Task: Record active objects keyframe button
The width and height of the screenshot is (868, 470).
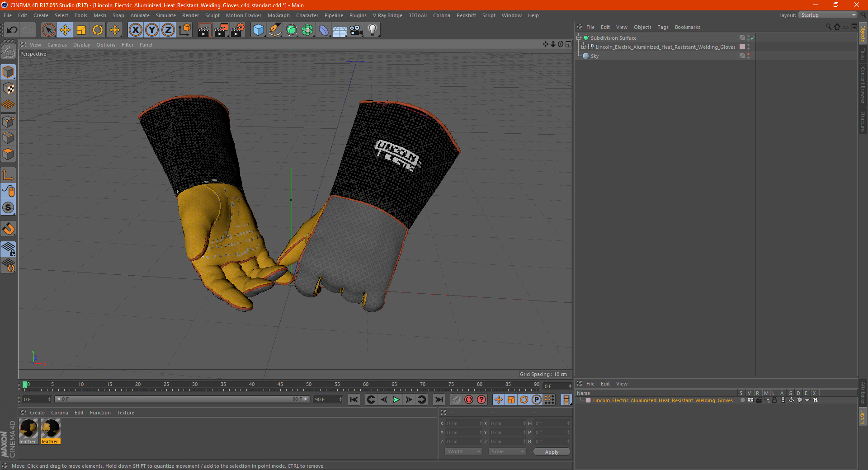Action: [x=456, y=399]
